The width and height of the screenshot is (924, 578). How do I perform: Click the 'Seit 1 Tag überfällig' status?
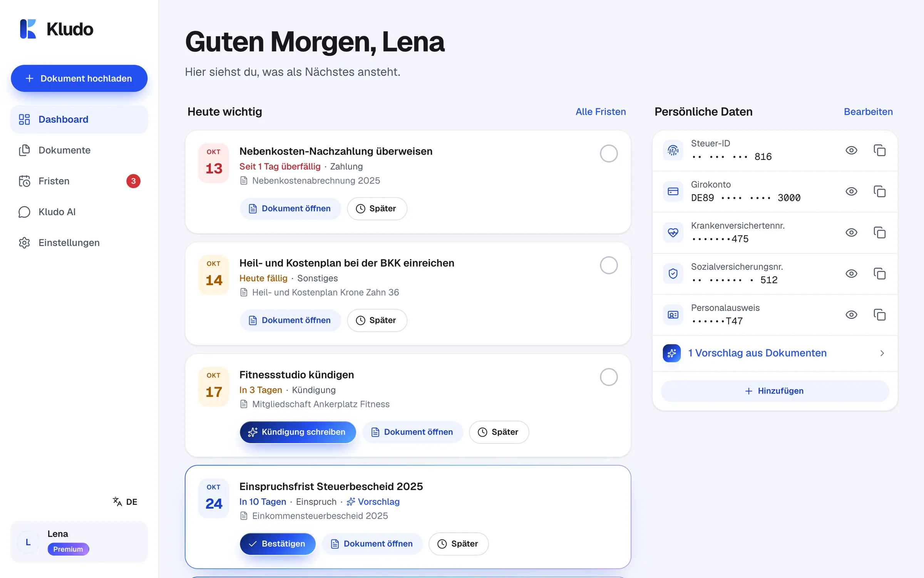pos(280,166)
